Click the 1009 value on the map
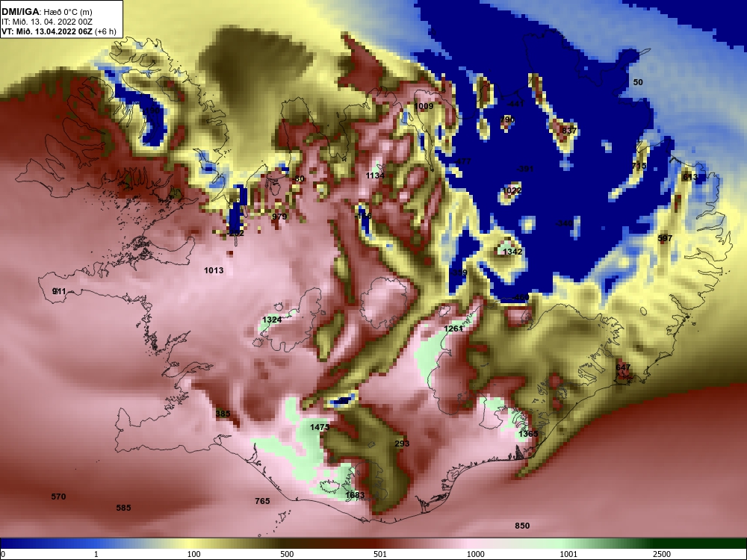 (x=424, y=106)
